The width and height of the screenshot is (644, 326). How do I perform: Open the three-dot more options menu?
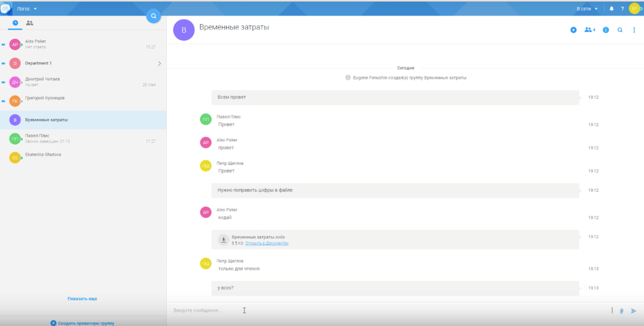(634, 30)
